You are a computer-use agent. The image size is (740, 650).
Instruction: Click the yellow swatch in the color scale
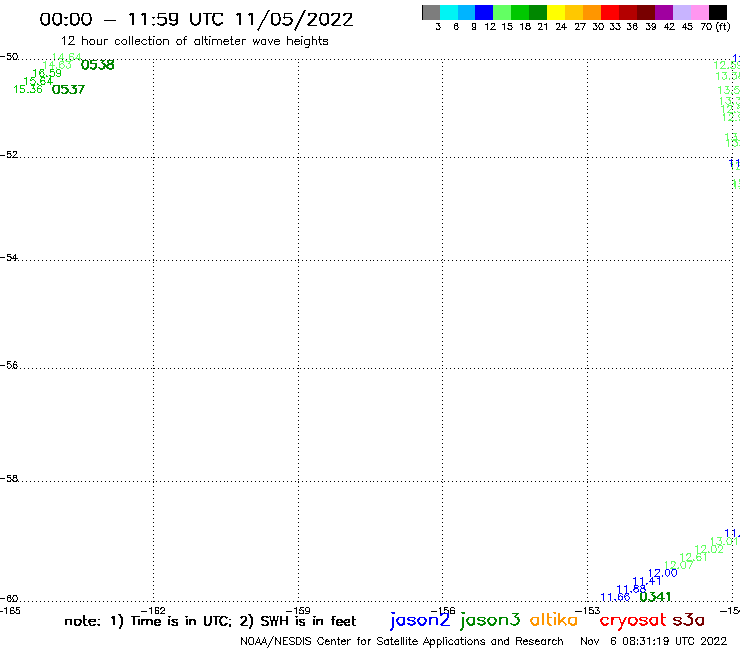pyautogui.click(x=556, y=13)
